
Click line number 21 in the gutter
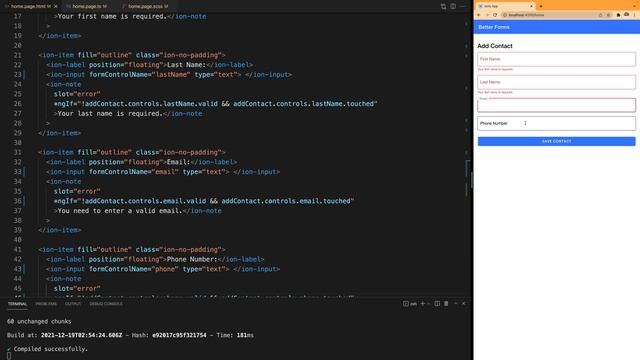click(17, 55)
